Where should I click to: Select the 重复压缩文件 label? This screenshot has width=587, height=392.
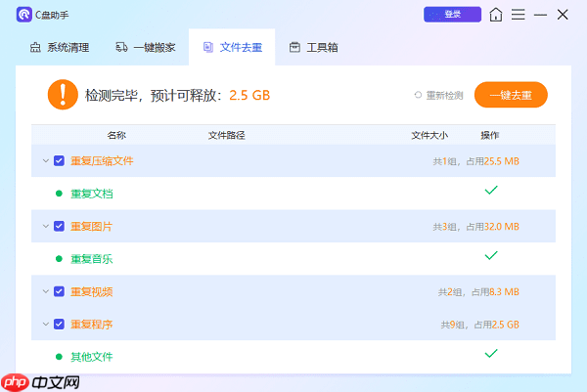(102, 161)
